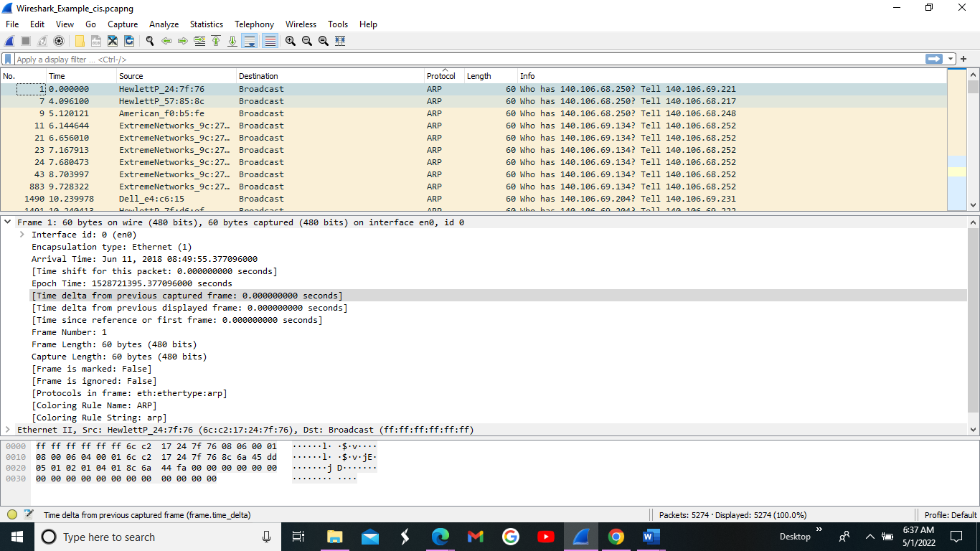980x551 pixels.
Task: Open the display filter history dropdown
Action: 950,58
